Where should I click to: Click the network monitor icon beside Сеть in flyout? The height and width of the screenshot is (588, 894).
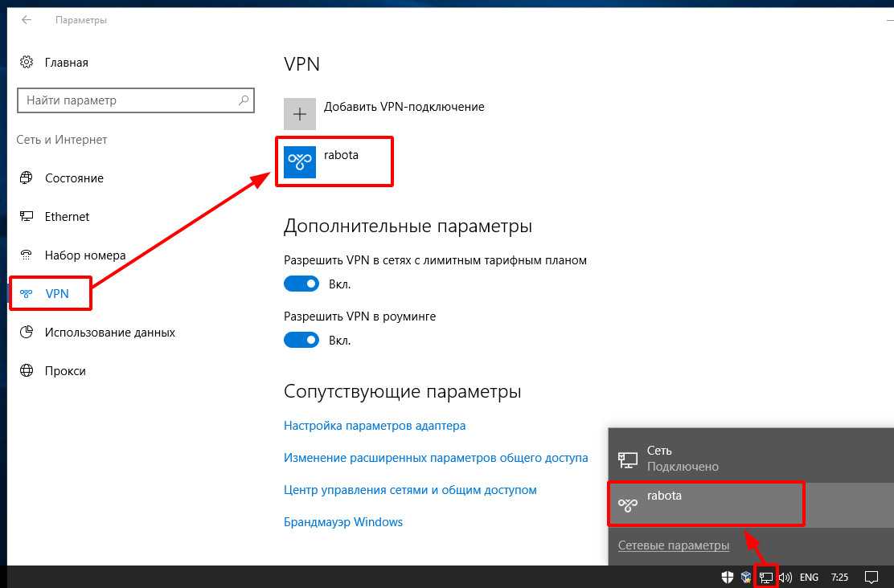click(x=628, y=459)
